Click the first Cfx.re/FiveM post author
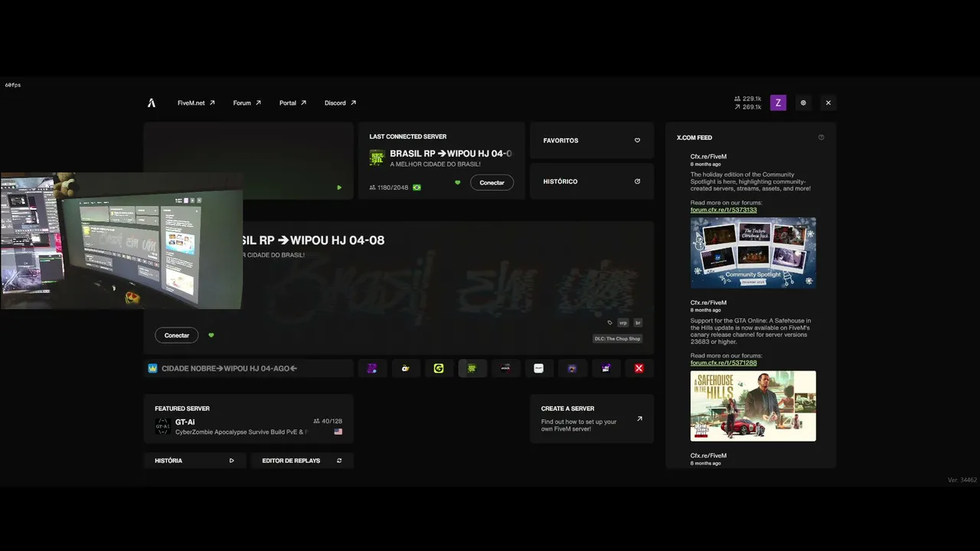 708,157
